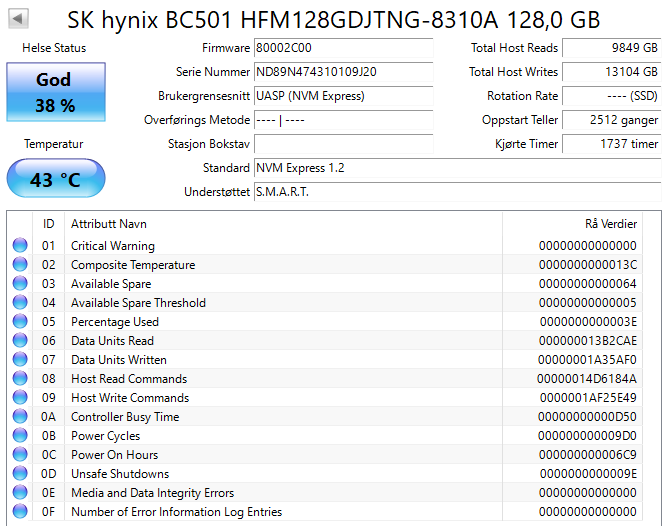Viewport: 668px width, 526px height.
Task: Click the Standard NVM Express 1.2 field
Action: [x=456, y=168]
